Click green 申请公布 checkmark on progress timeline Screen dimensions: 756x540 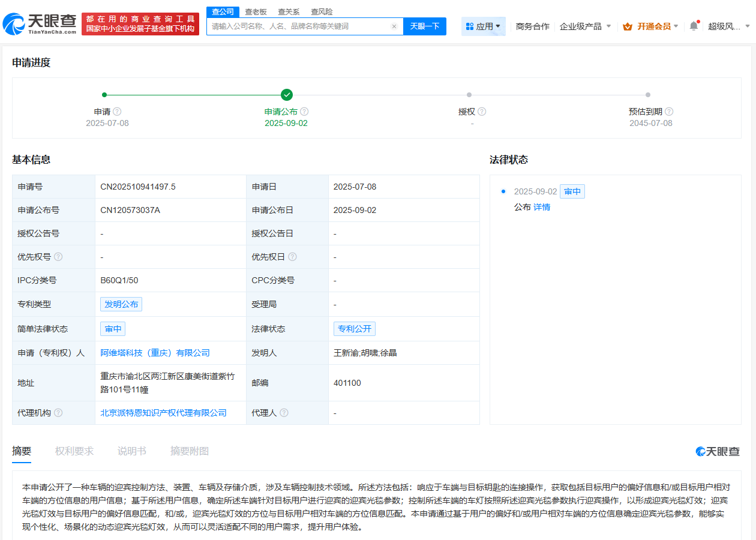[x=286, y=94]
